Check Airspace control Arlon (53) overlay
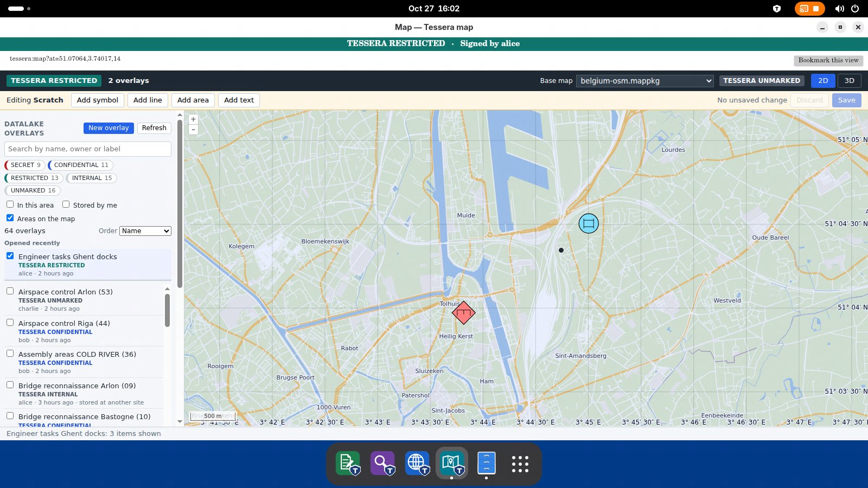The width and height of the screenshot is (868, 488). 10,291
